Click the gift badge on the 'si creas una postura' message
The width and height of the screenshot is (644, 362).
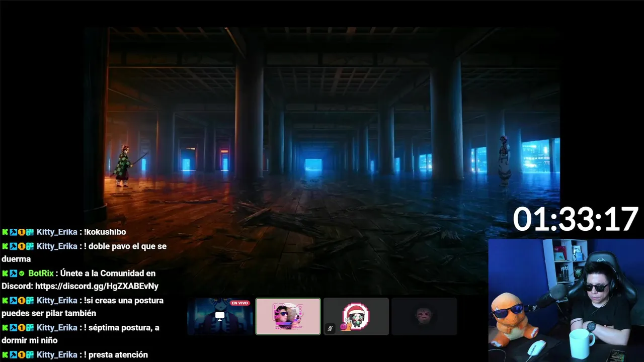tap(30, 301)
